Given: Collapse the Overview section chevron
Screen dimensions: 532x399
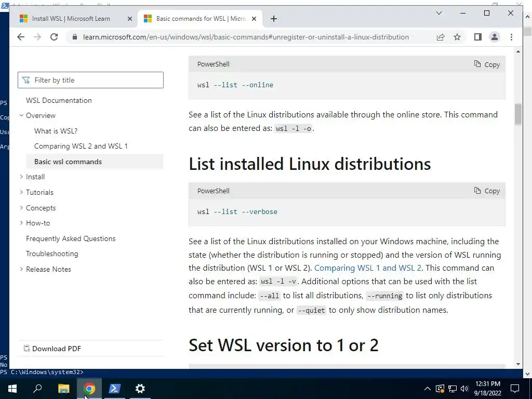Looking at the screenshot, I should pos(21,115).
